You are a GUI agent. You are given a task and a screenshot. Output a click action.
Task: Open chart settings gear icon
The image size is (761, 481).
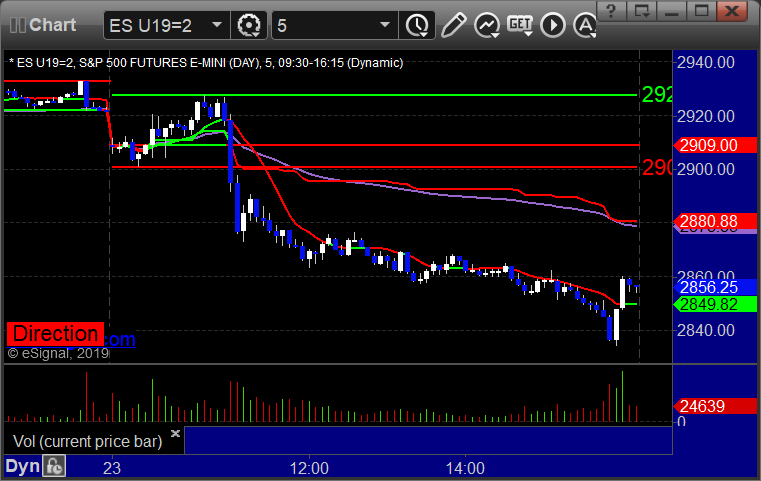click(x=248, y=25)
